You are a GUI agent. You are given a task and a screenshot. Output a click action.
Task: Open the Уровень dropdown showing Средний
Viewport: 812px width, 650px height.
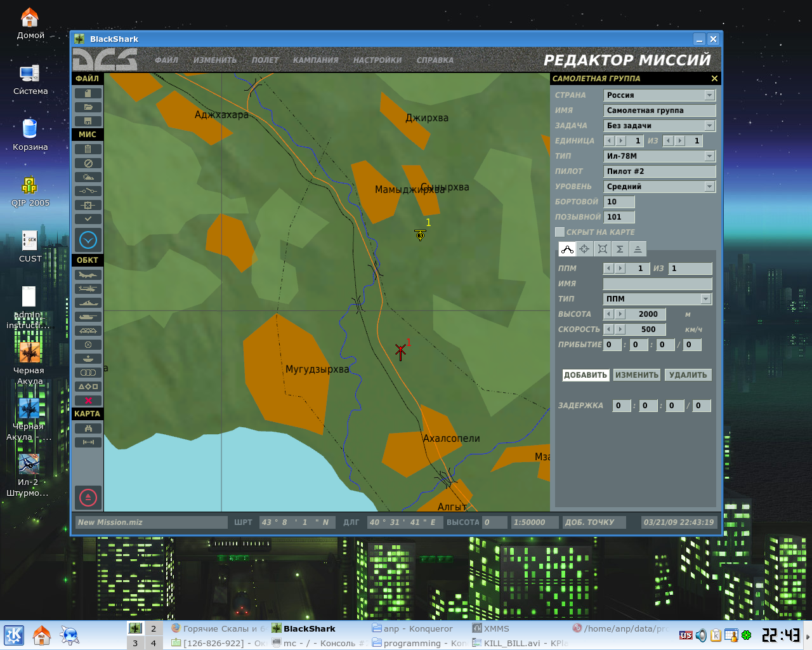tap(660, 187)
